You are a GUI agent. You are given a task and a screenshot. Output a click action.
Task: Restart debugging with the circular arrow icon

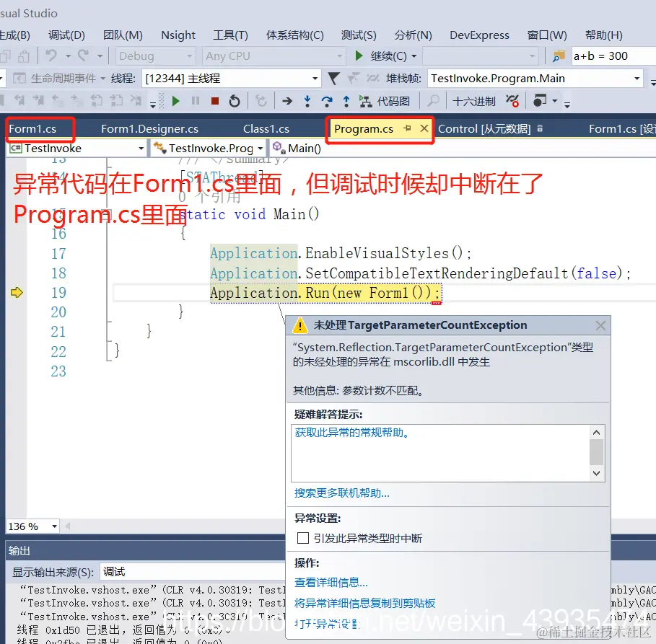click(x=235, y=101)
